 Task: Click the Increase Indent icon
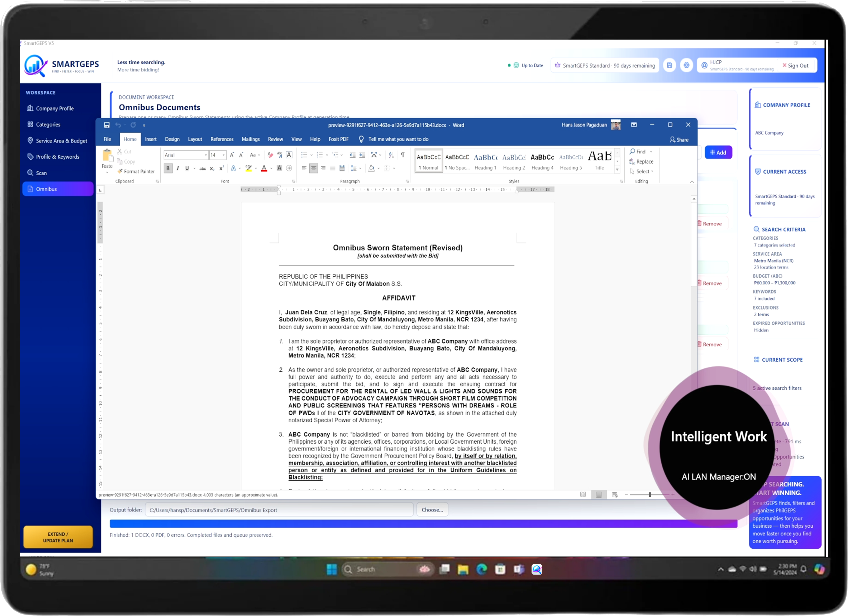pyautogui.click(x=362, y=155)
